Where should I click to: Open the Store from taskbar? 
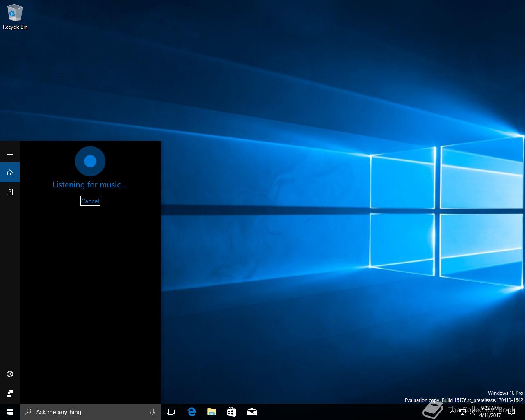coord(231,412)
